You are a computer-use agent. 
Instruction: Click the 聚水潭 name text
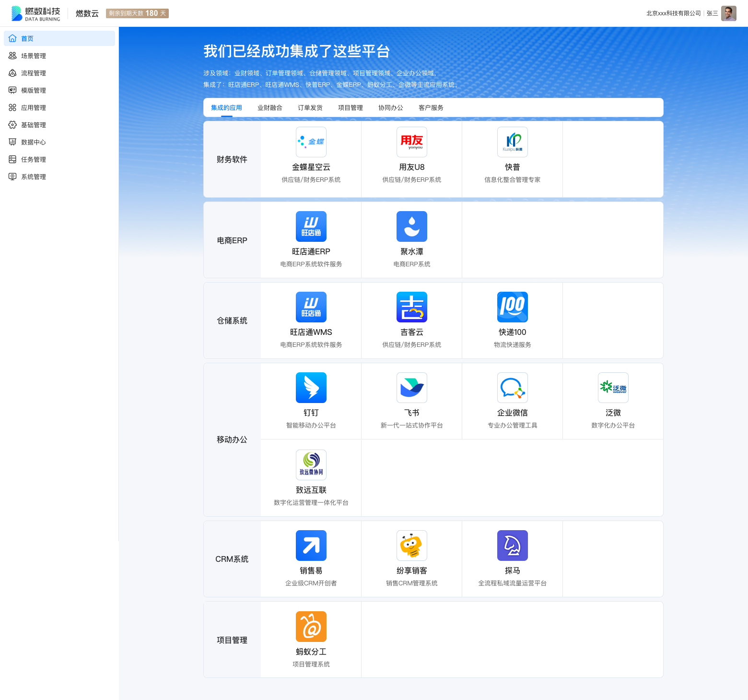point(412,251)
